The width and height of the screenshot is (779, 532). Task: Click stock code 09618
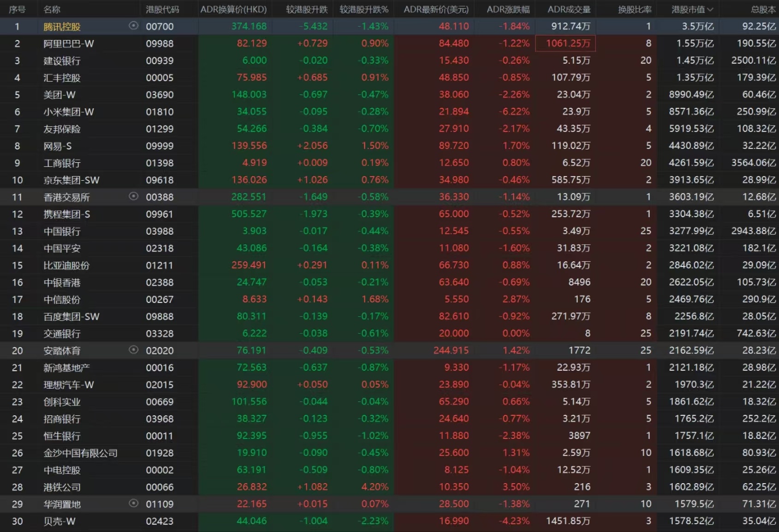coord(160,180)
